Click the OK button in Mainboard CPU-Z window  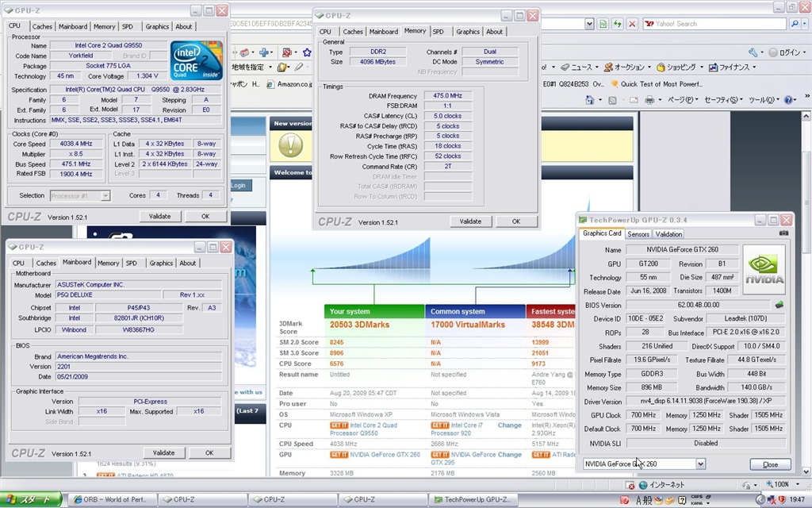click(209, 453)
